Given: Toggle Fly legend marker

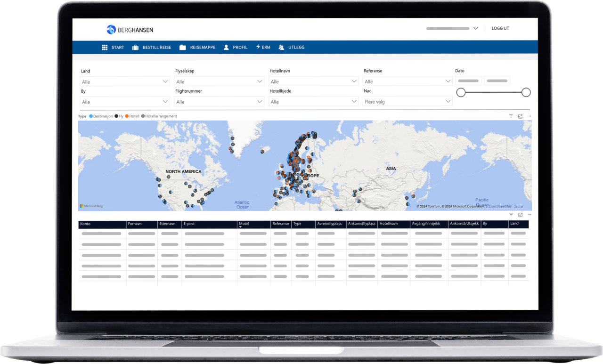Looking at the screenshot, I should pyautogui.click(x=116, y=116).
